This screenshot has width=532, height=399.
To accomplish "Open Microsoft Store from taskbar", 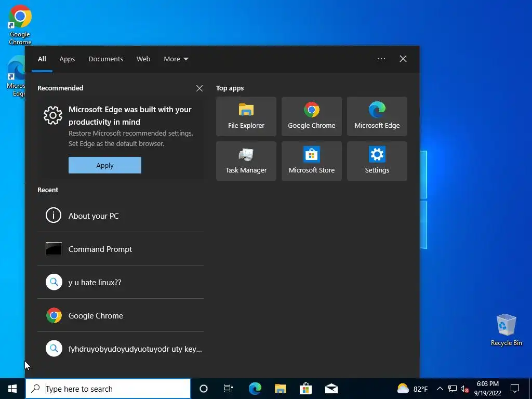I will (x=305, y=389).
